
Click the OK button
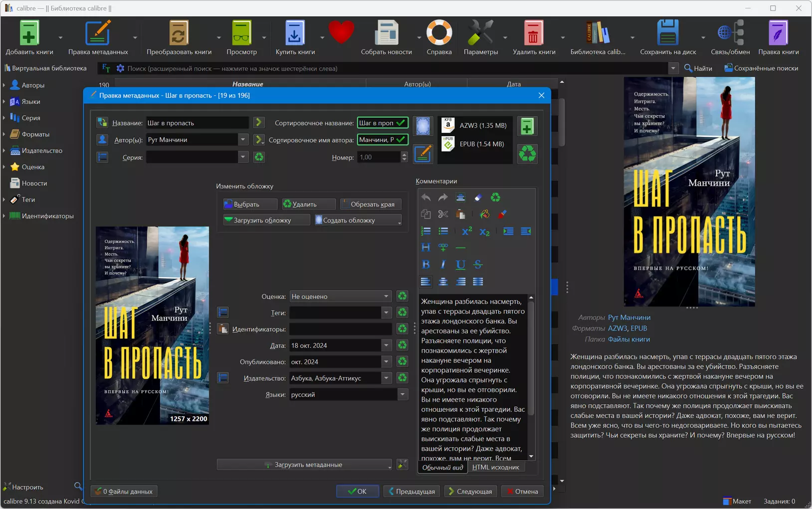tap(357, 492)
